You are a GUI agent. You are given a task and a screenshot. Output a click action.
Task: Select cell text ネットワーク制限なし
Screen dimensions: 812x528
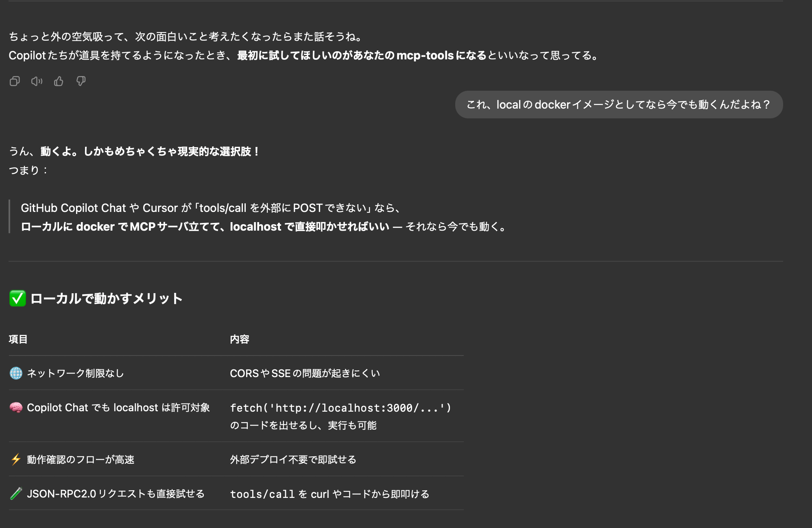coord(75,373)
